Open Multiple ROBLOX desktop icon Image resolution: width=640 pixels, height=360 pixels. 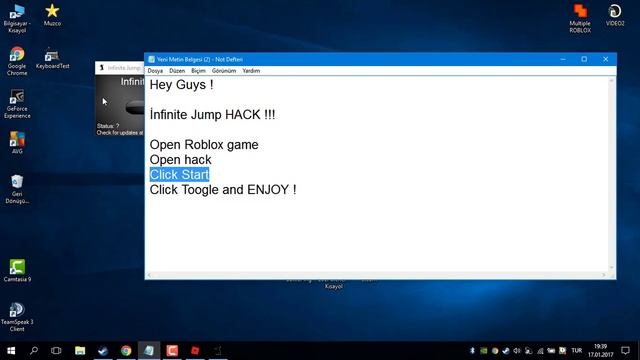580,18
